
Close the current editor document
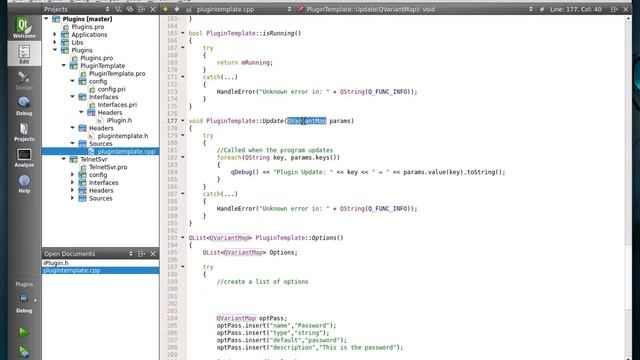click(x=626, y=9)
